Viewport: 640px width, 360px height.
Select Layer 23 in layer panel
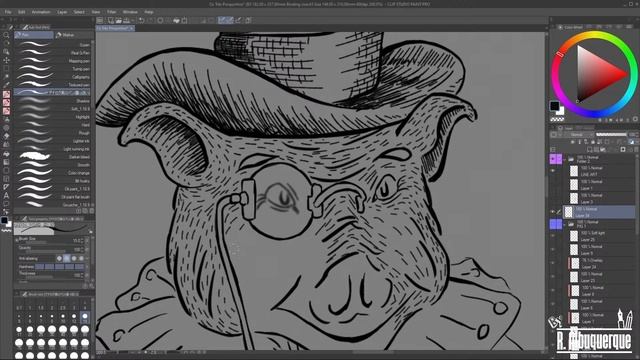[602, 277]
